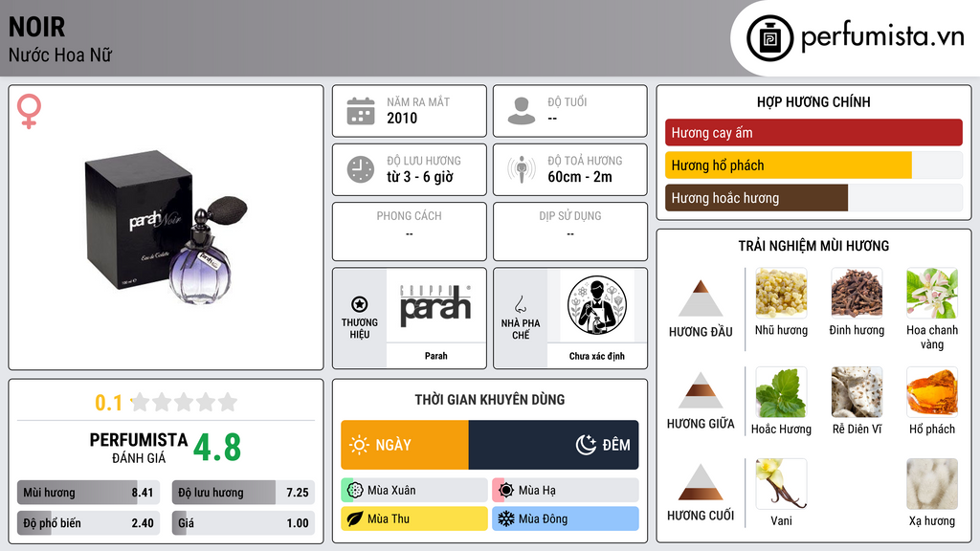Click the Hương giữa pyramid icon
This screenshot has height=551, width=980.
(x=701, y=390)
